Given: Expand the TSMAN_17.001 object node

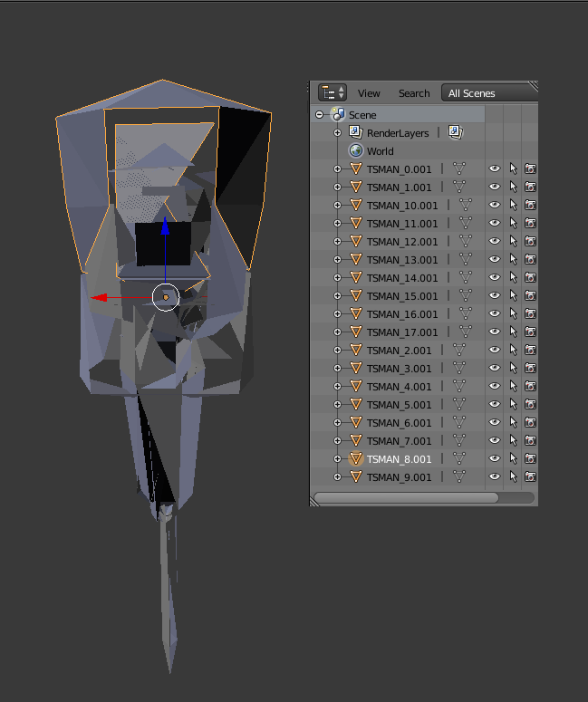Looking at the screenshot, I should click(337, 332).
